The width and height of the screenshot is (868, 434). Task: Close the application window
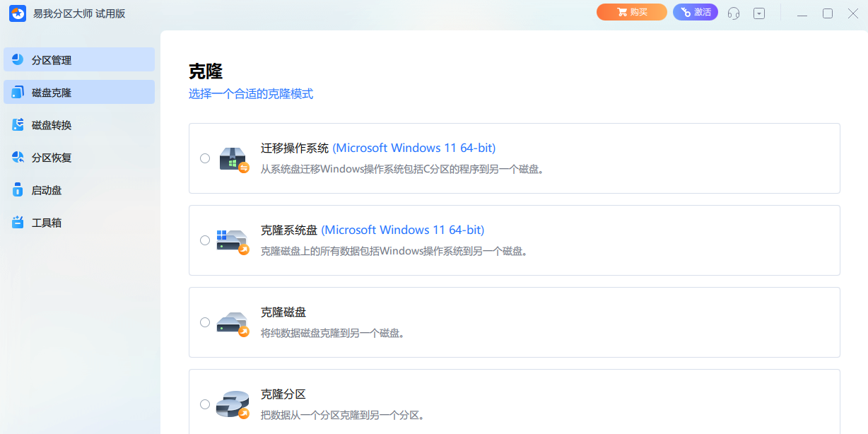click(853, 13)
